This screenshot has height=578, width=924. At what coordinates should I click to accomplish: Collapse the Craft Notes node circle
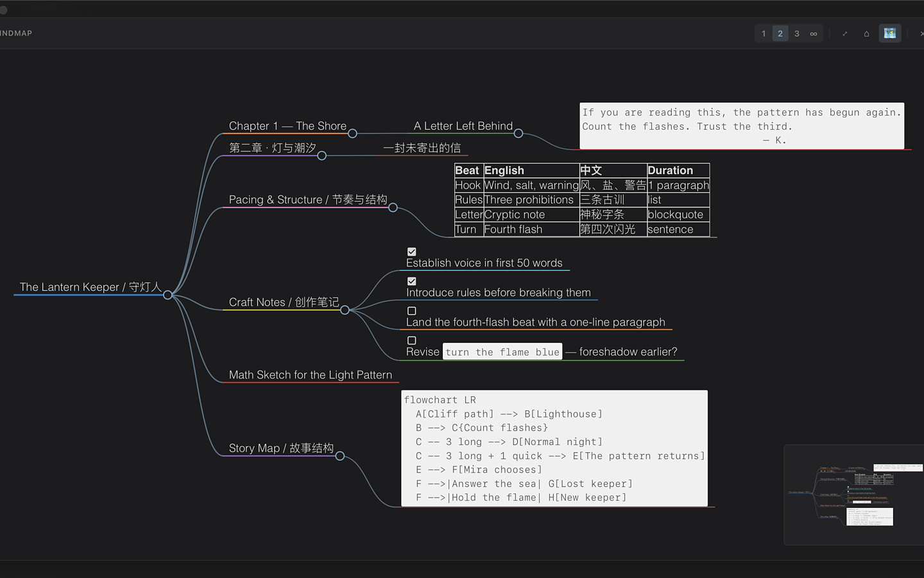[x=345, y=310]
